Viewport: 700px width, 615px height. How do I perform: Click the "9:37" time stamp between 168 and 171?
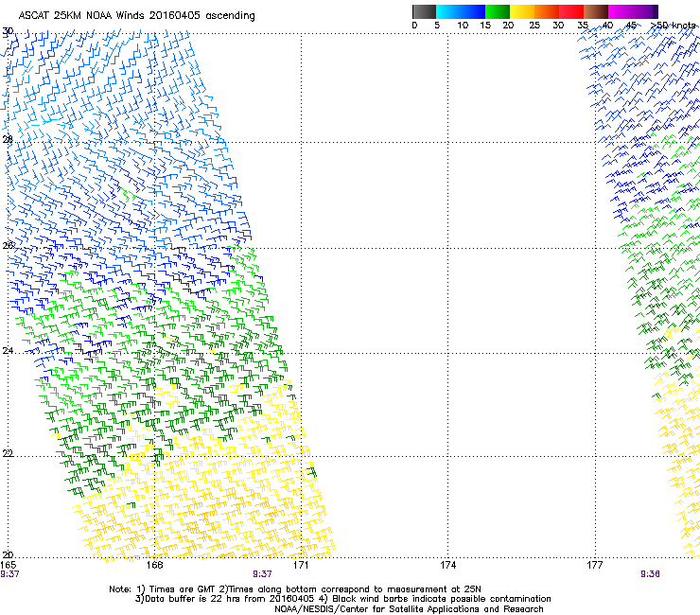pyautogui.click(x=262, y=574)
